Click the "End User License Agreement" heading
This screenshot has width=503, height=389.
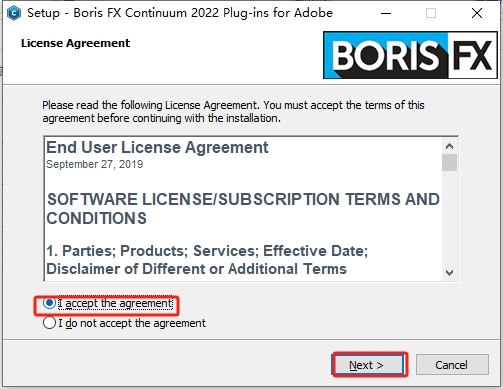pyautogui.click(x=157, y=147)
